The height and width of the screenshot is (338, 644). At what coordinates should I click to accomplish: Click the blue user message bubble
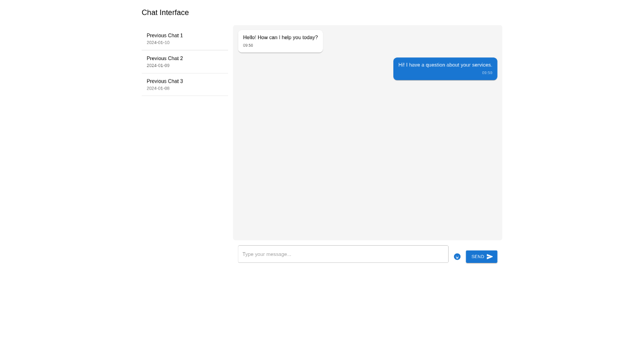(445, 69)
